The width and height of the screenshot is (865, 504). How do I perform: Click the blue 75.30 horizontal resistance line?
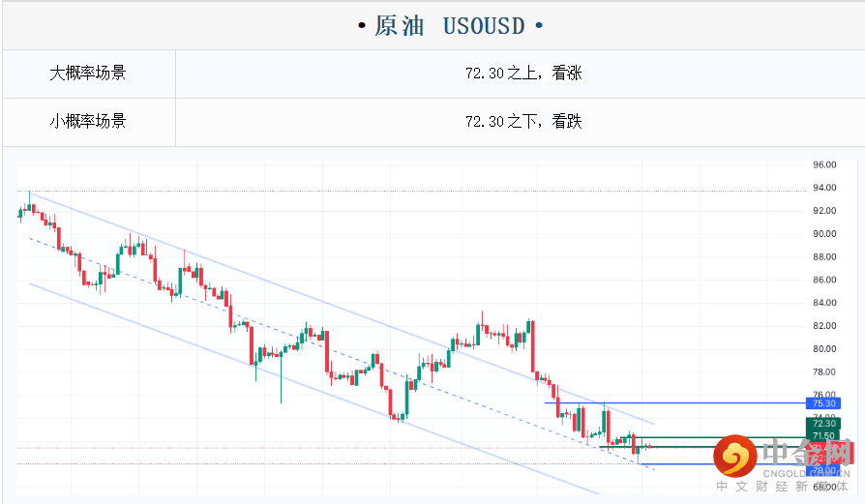point(677,402)
